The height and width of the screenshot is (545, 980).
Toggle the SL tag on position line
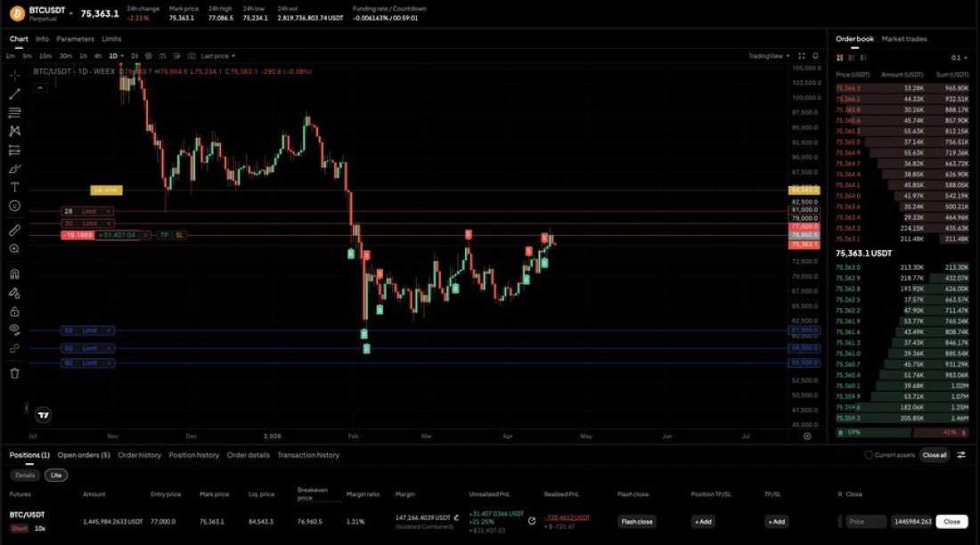(179, 235)
